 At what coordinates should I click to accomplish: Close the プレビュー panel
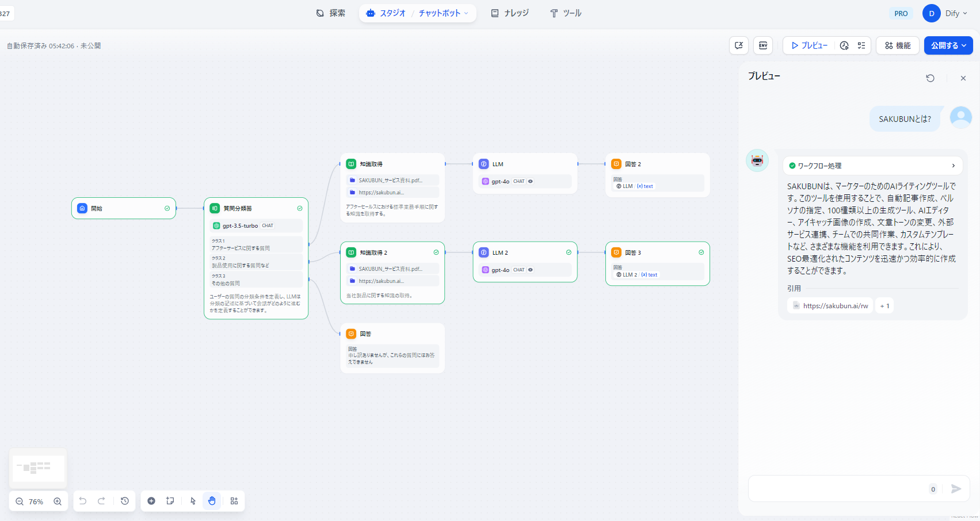(963, 78)
